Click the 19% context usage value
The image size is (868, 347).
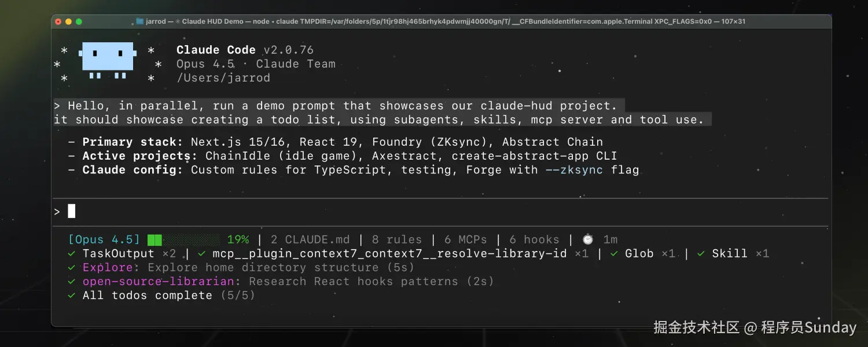(x=238, y=239)
